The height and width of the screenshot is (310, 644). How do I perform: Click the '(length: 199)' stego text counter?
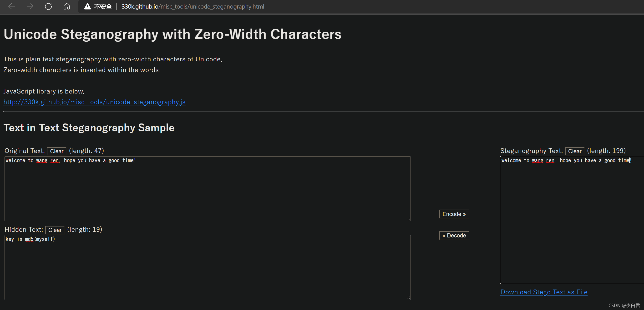(606, 151)
